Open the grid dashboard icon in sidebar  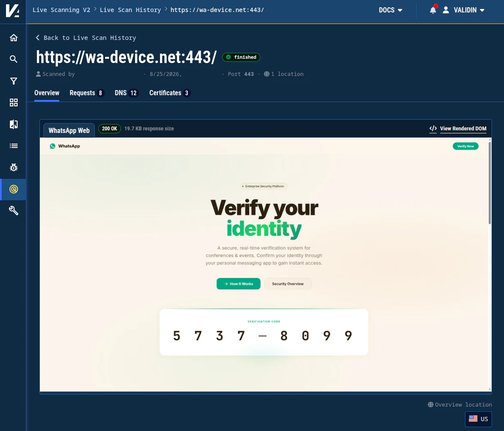(x=13, y=102)
